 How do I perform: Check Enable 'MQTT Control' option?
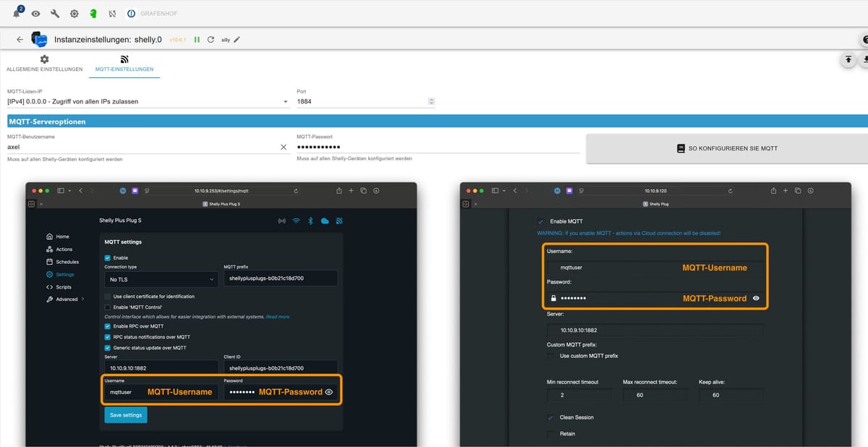pyautogui.click(x=108, y=307)
